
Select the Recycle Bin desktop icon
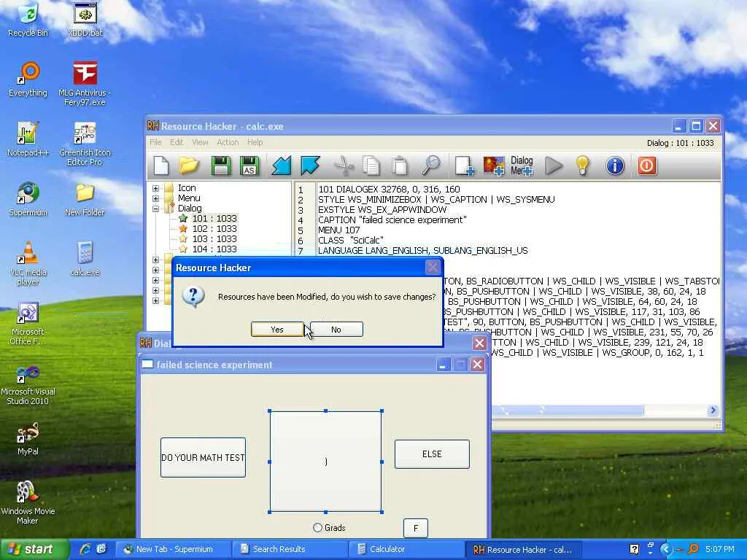point(28,20)
